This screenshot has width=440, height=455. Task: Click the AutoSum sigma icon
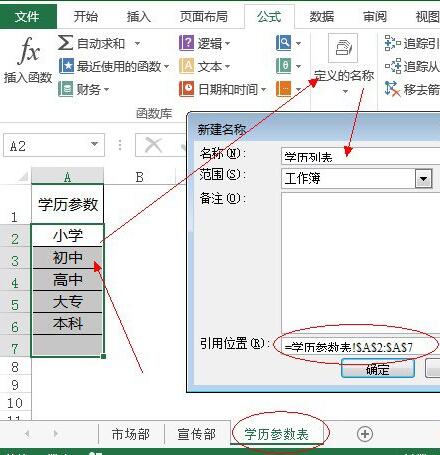pyautogui.click(x=65, y=43)
